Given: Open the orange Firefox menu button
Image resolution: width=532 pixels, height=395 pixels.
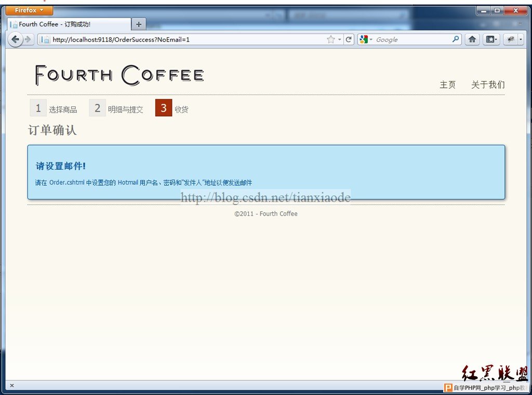Looking at the screenshot, I should tap(29, 10).
